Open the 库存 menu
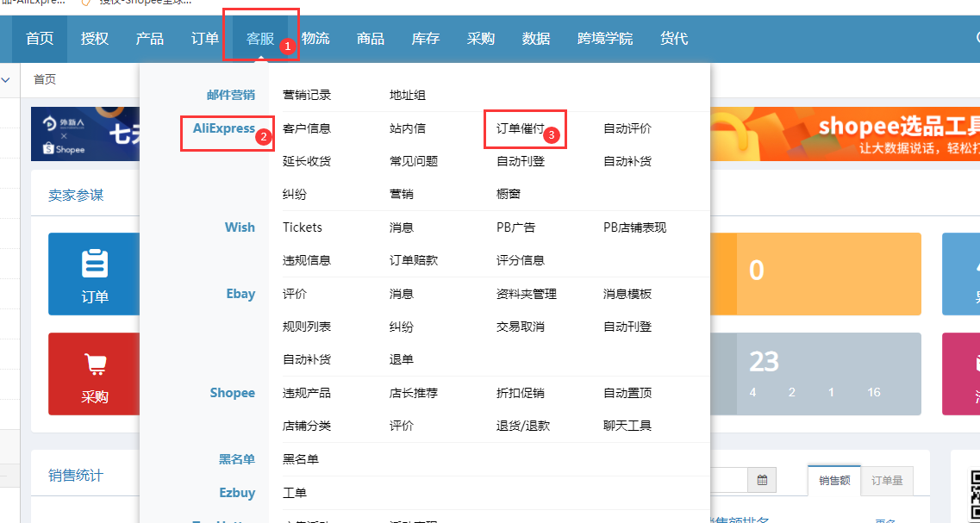 (x=425, y=39)
